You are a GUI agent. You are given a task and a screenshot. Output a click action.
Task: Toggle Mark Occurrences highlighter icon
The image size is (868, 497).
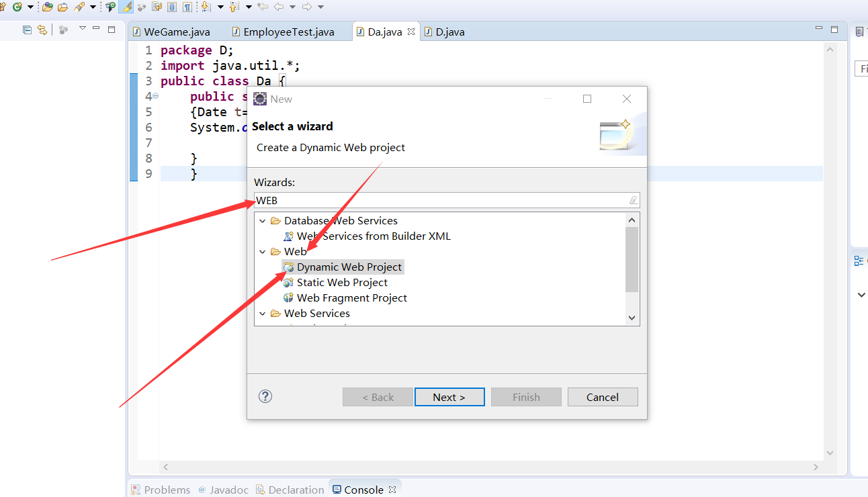(126, 7)
